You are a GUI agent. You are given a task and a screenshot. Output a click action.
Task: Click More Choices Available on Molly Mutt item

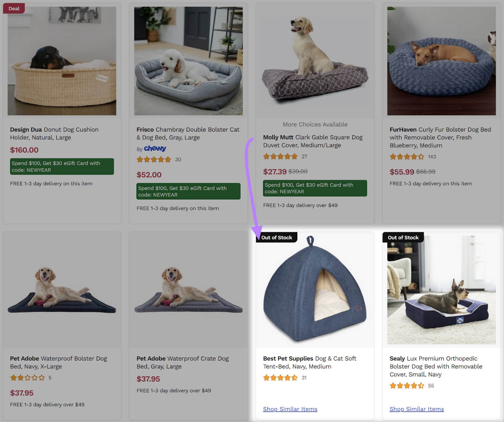tap(315, 124)
